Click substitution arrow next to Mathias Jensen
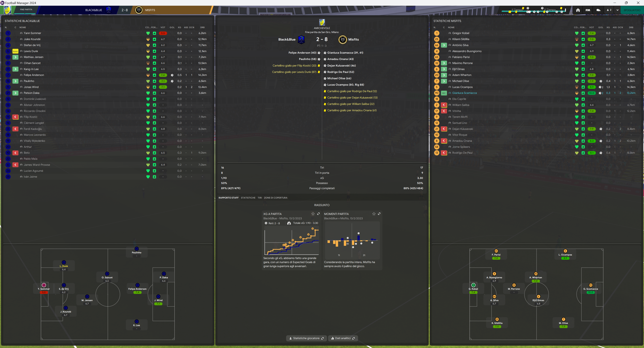The height and width of the screenshot is (348, 644). pos(15,57)
